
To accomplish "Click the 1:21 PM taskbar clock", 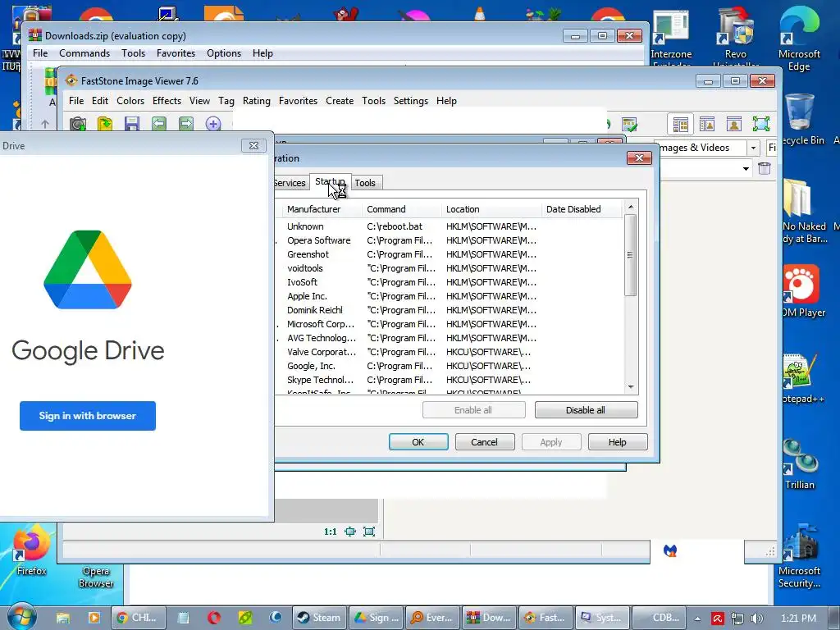I will (x=798, y=619).
